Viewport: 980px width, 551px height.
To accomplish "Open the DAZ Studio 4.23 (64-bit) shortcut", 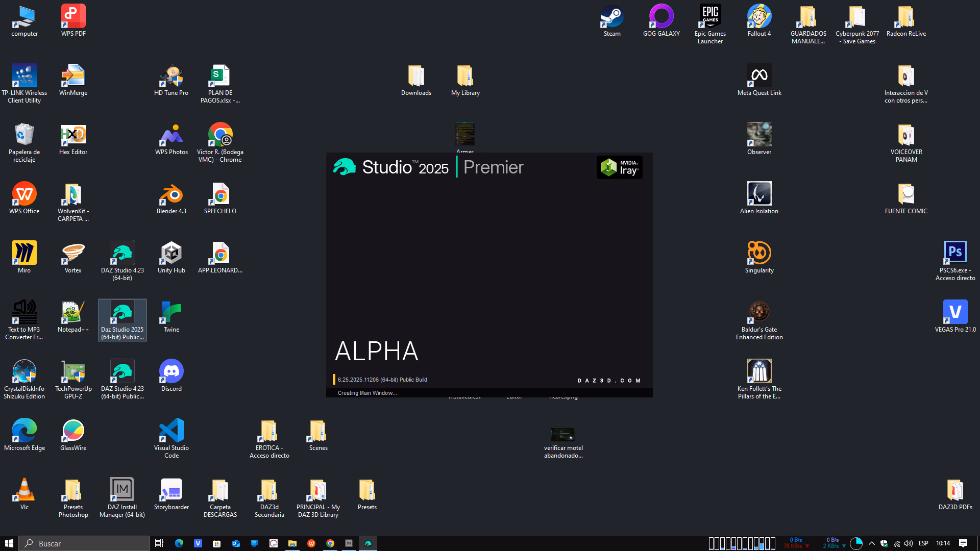I will click(122, 254).
